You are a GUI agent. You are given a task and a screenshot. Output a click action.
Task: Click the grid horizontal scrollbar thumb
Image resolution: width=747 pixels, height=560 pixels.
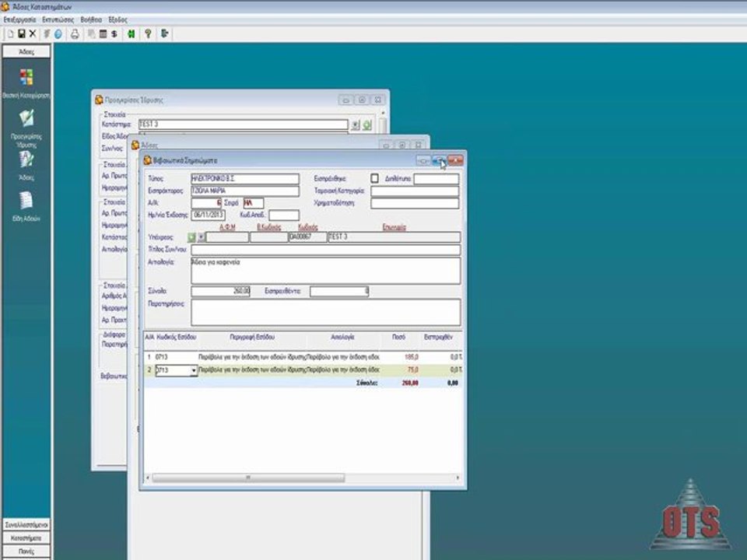point(248,478)
